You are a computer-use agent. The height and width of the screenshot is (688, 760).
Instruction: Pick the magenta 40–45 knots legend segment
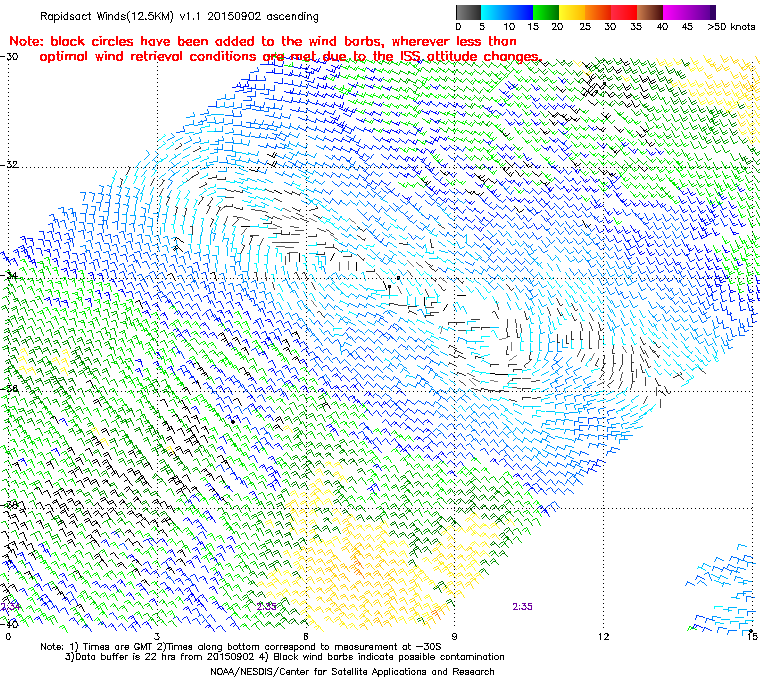coord(676,12)
